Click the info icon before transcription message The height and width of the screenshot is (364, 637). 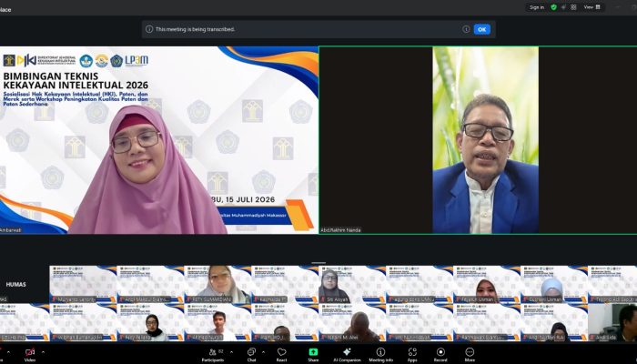[x=149, y=29]
